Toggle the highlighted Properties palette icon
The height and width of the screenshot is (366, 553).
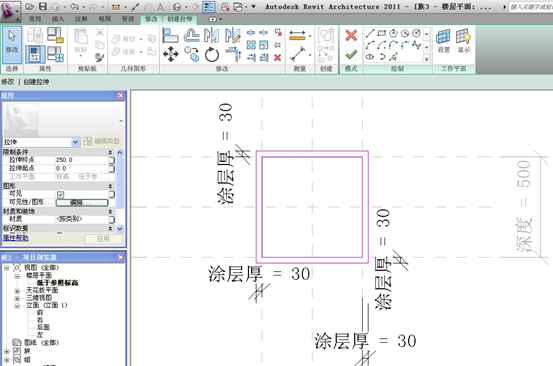click(x=35, y=54)
